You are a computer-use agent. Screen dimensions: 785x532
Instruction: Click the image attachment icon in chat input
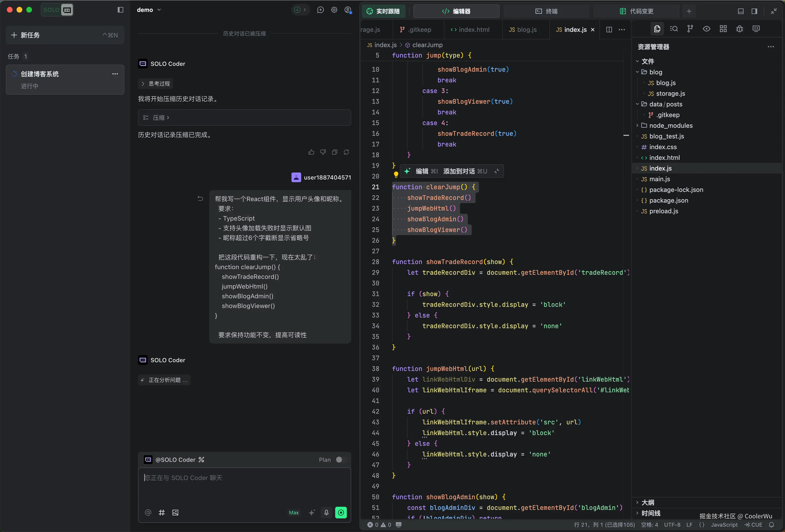(175, 512)
